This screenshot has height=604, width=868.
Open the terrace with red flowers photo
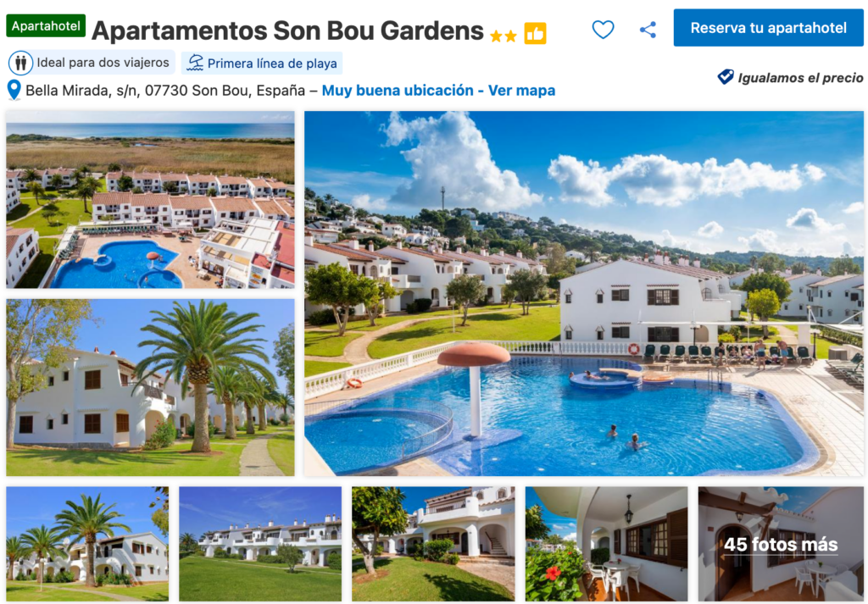[606, 544]
